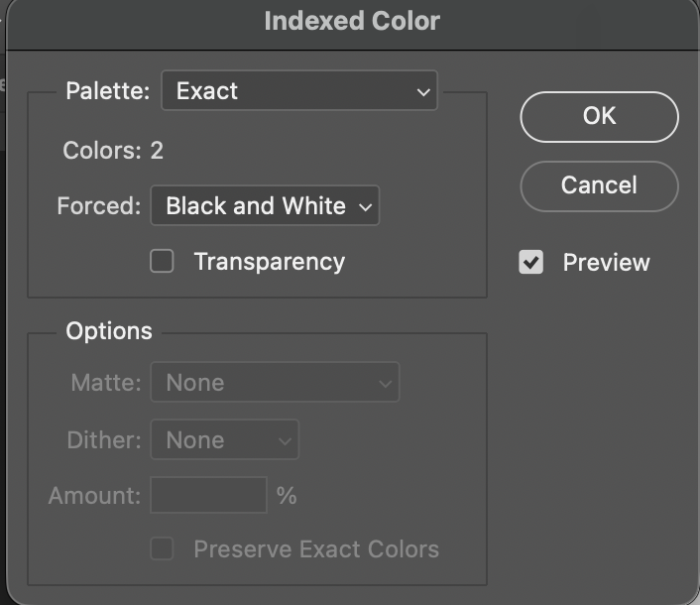Click the chevron arrow of the Forced menu
Viewport: 700px width, 605px height.
(x=365, y=207)
